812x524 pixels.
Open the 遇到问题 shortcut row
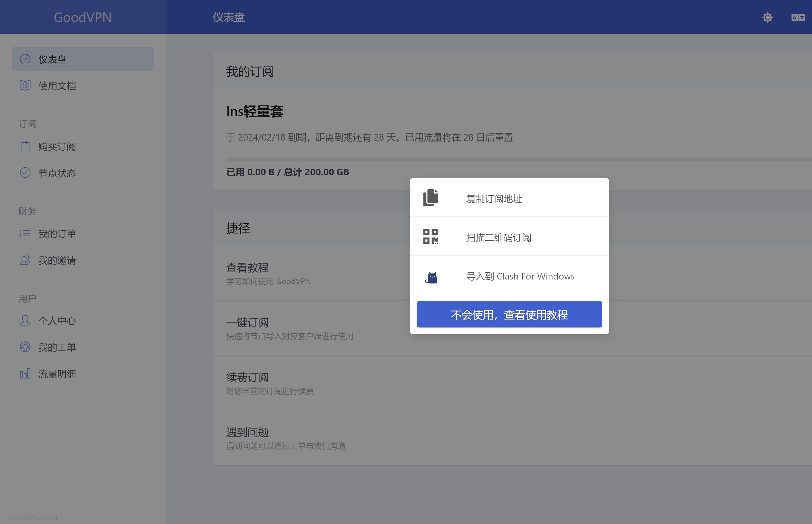512,438
